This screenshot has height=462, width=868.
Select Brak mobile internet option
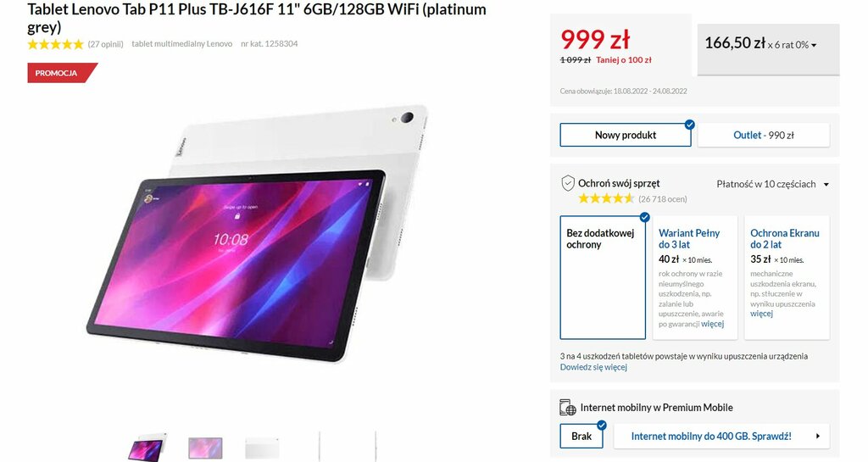[581, 436]
